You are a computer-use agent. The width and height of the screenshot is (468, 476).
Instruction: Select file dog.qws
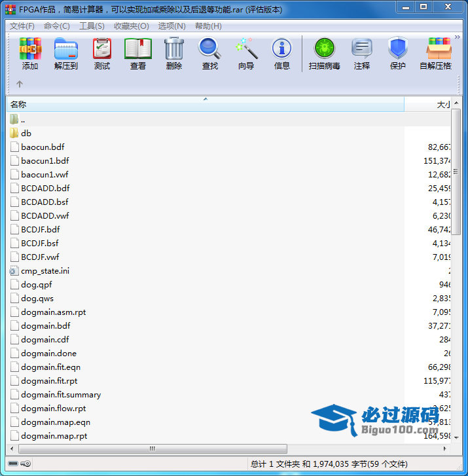37,299
